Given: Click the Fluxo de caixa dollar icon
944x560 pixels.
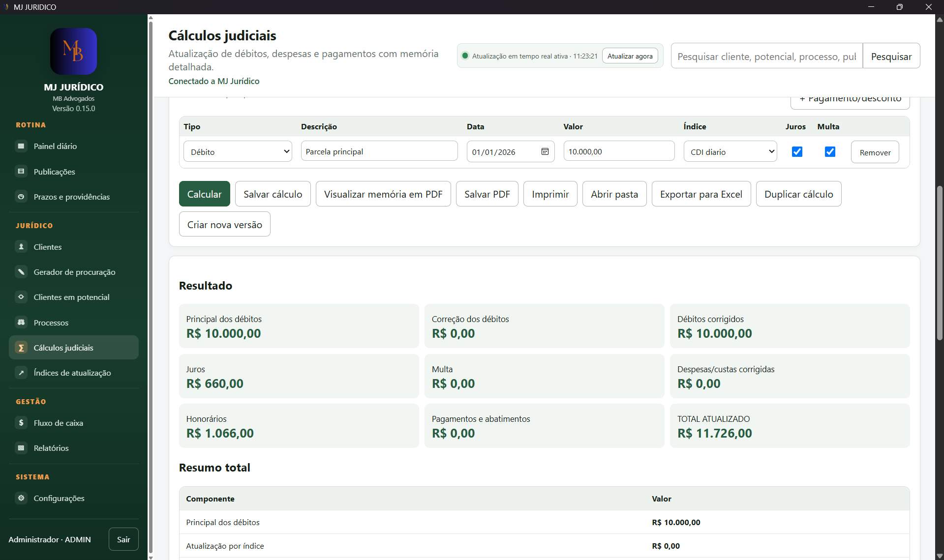Looking at the screenshot, I should (21, 423).
